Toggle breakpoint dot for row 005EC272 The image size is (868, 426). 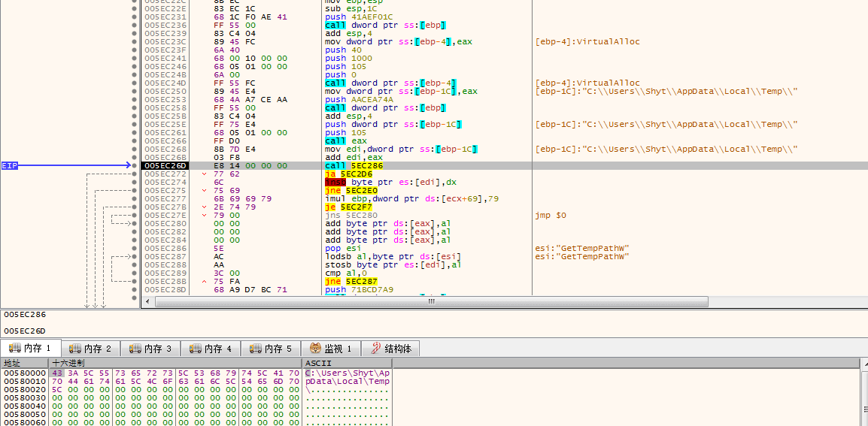tap(135, 174)
